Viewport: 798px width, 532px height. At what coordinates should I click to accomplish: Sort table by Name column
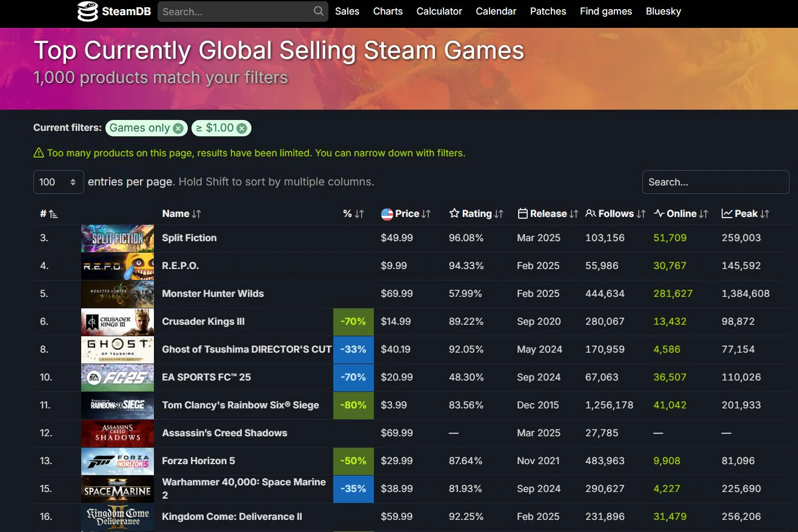click(181, 214)
